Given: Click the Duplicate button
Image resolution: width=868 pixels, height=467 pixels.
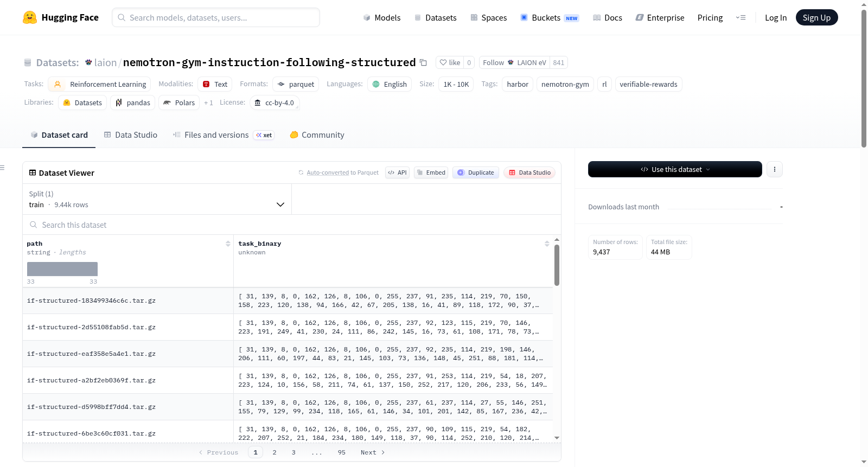Looking at the screenshot, I should 475,172.
